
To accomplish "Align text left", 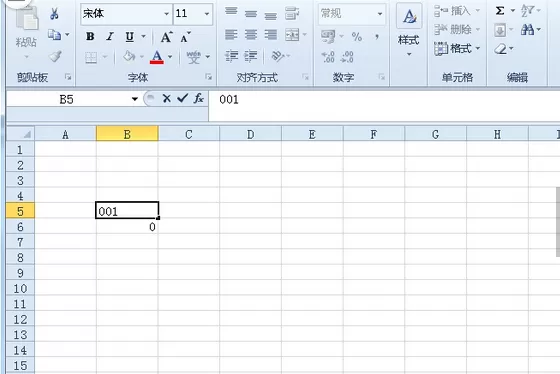I will (231, 35).
